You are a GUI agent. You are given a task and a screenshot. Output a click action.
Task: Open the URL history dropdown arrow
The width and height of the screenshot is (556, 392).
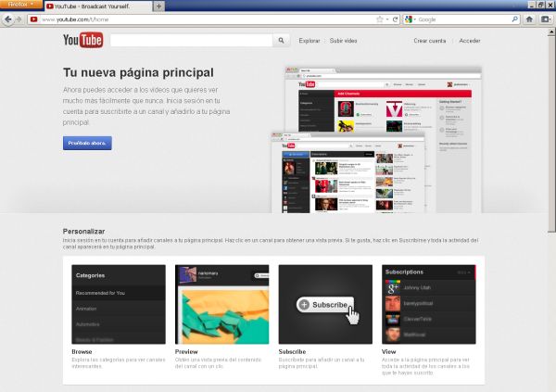coord(387,19)
